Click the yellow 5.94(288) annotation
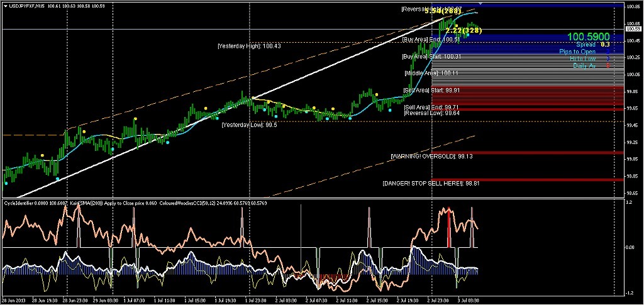This screenshot has height=305, width=644. [x=443, y=11]
